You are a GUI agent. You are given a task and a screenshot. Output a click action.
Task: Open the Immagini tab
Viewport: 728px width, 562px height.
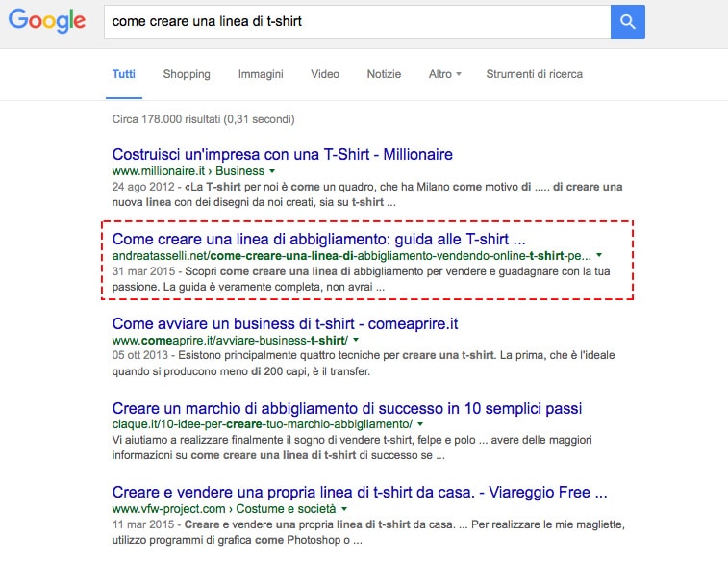[261, 74]
